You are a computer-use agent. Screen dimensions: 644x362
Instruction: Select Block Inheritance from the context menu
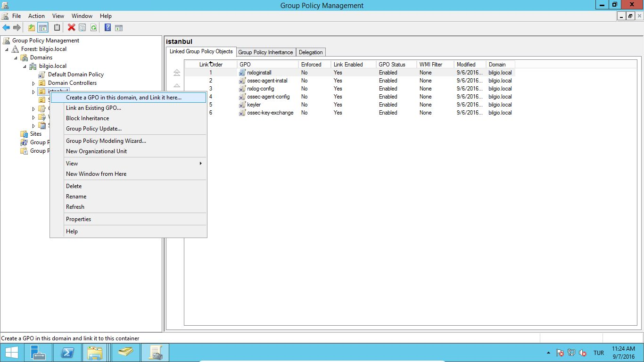click(128, 118)
